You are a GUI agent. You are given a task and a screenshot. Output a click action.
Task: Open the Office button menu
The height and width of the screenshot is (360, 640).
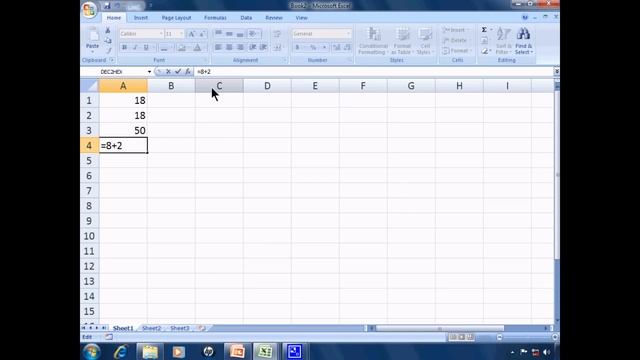click(89, 10)
